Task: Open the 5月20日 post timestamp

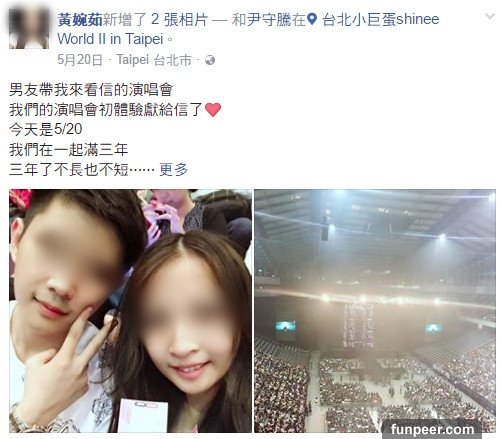Action: [80, 60]
